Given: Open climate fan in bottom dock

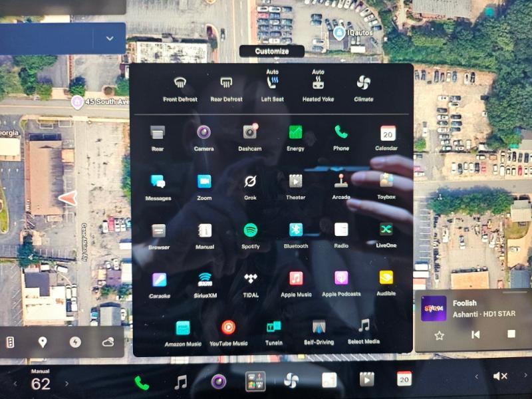Looking at the screenshot, I should (x=291, y=380).
